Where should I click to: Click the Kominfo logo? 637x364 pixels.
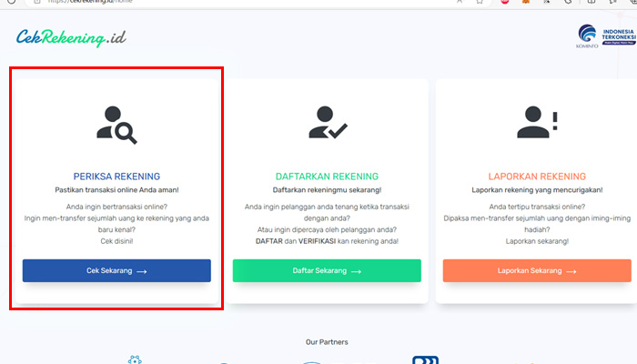tap(587, 36)
